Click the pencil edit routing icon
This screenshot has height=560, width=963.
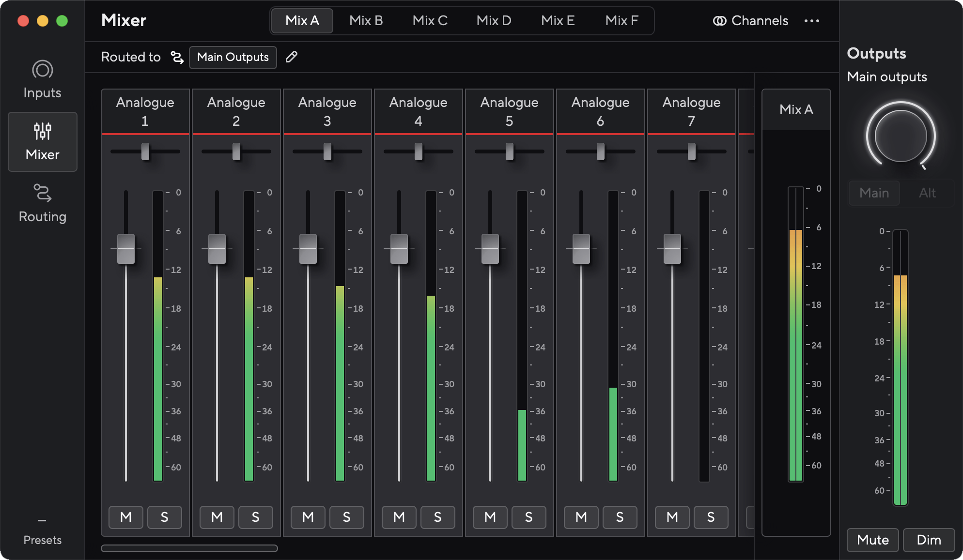coord(291,57)
